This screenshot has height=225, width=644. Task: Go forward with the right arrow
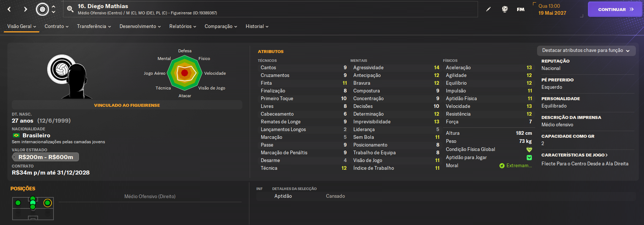click(25, 9)
